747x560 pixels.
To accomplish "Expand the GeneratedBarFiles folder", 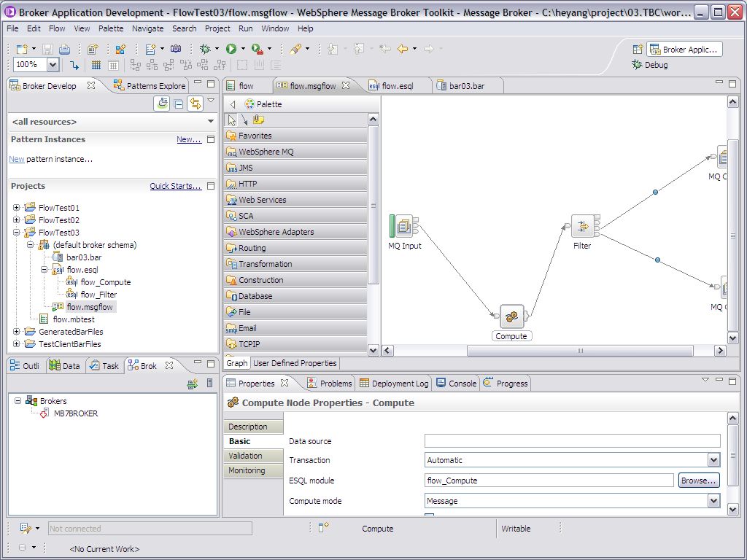I will pyautogui.click(x=17, y=332).
